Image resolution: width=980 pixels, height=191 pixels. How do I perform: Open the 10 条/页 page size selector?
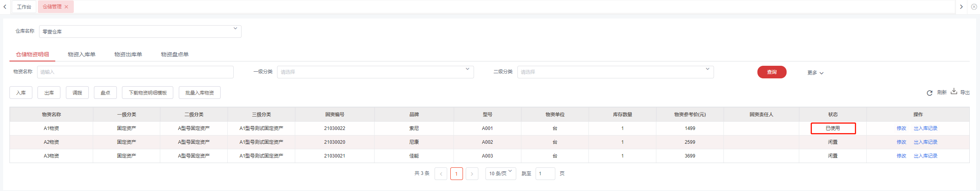tap(500, 174)
